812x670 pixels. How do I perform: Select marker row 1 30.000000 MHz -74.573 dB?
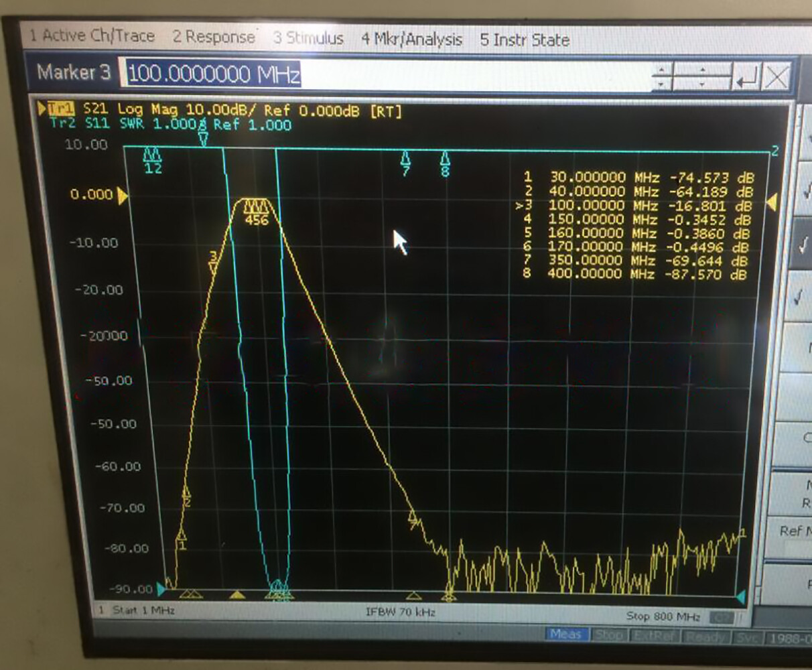click(639, 177)
